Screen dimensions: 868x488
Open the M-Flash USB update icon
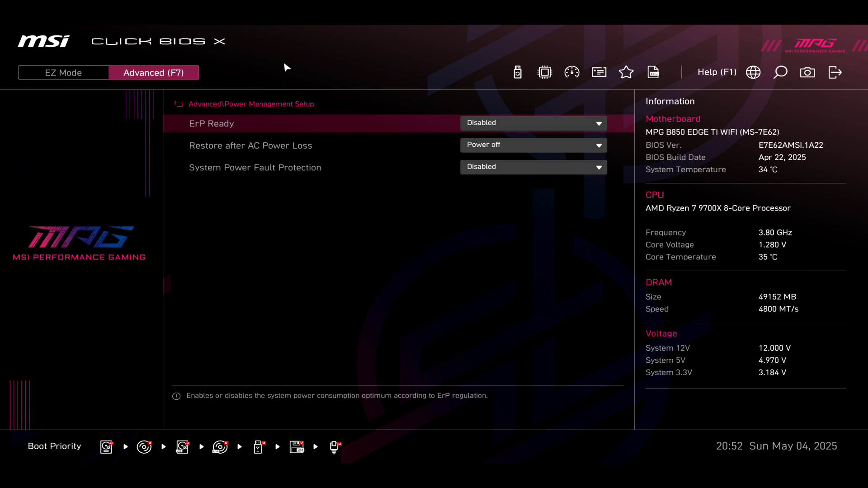pyautogui.click(x=518, y=72)
